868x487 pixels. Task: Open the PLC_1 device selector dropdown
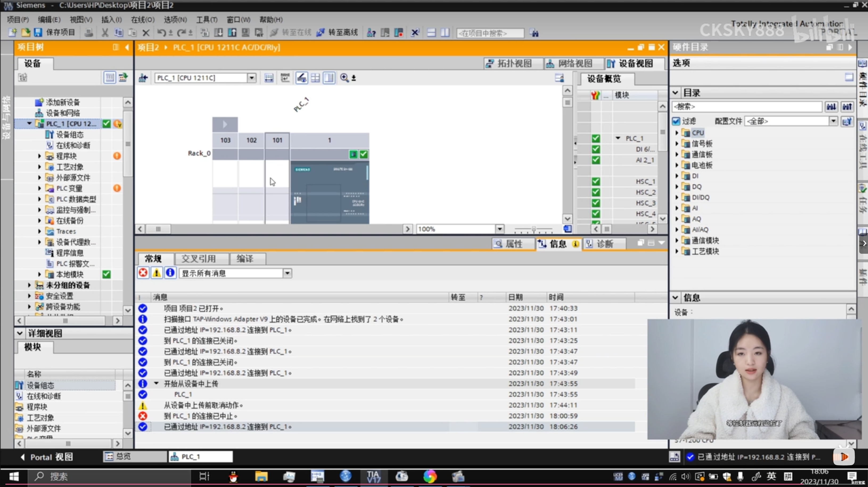click(x=251, y=78)
